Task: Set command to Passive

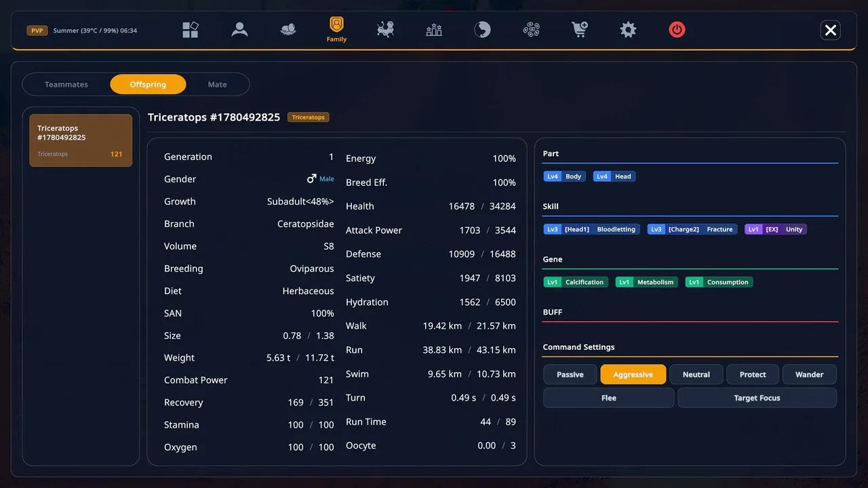Action: 570,375
